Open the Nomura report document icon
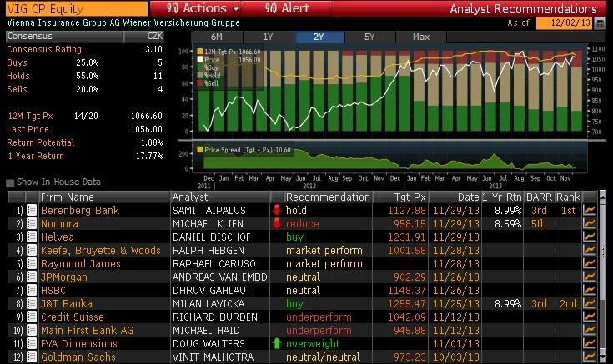Screen dimensions: 613x364 [x=32, y=224]
